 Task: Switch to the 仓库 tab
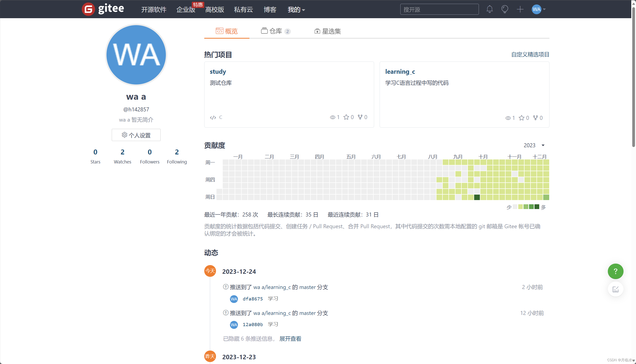pos(275,31)
